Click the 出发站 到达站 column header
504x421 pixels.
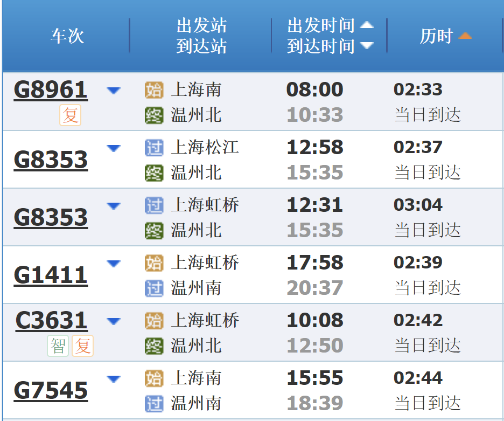(200, 36)
